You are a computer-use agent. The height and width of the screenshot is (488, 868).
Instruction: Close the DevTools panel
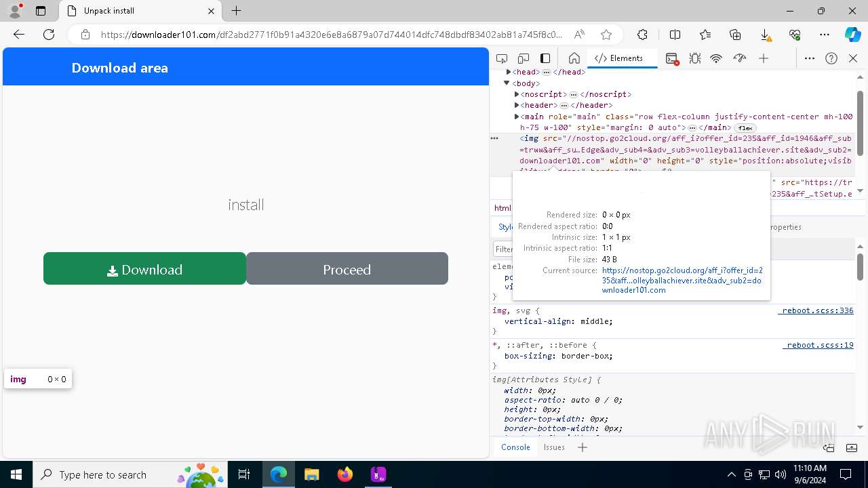853,58
